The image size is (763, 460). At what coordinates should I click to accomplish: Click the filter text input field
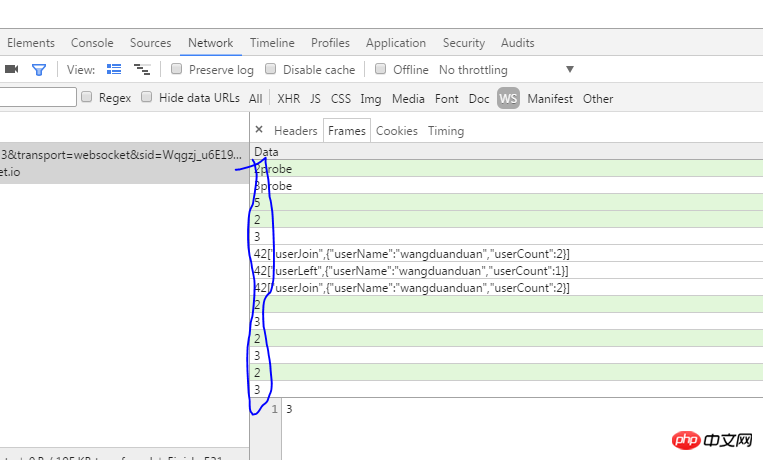coord(38,98)
